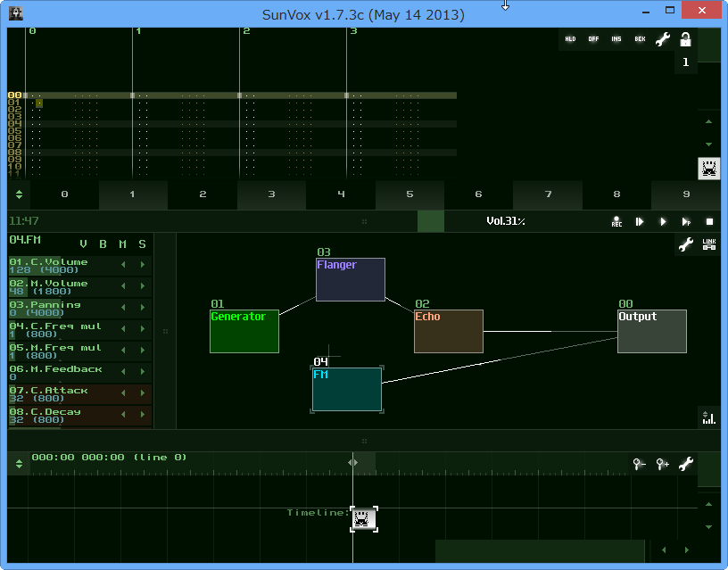
Task: Click the timeline horizontal scrollbar
Action: coord(540,550)
